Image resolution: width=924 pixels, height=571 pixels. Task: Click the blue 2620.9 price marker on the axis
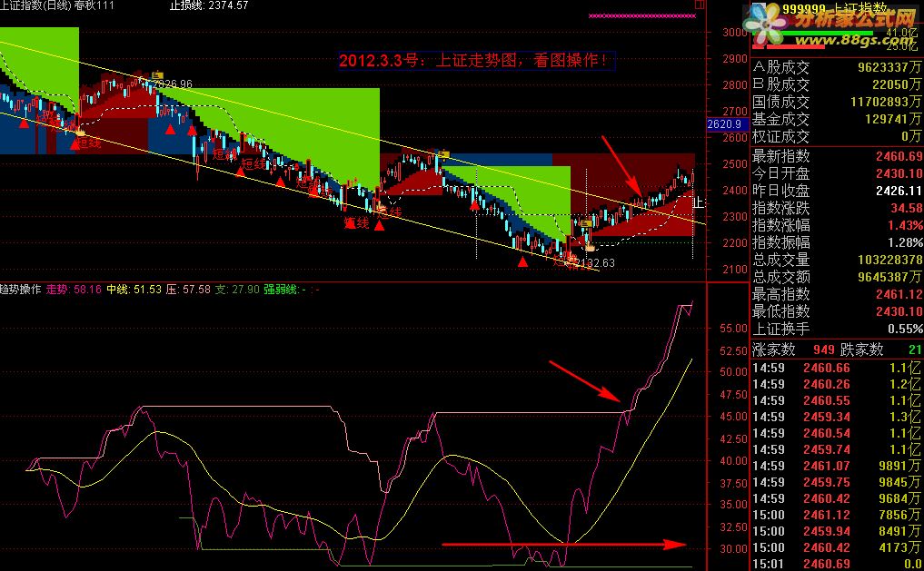click(727, 124)
